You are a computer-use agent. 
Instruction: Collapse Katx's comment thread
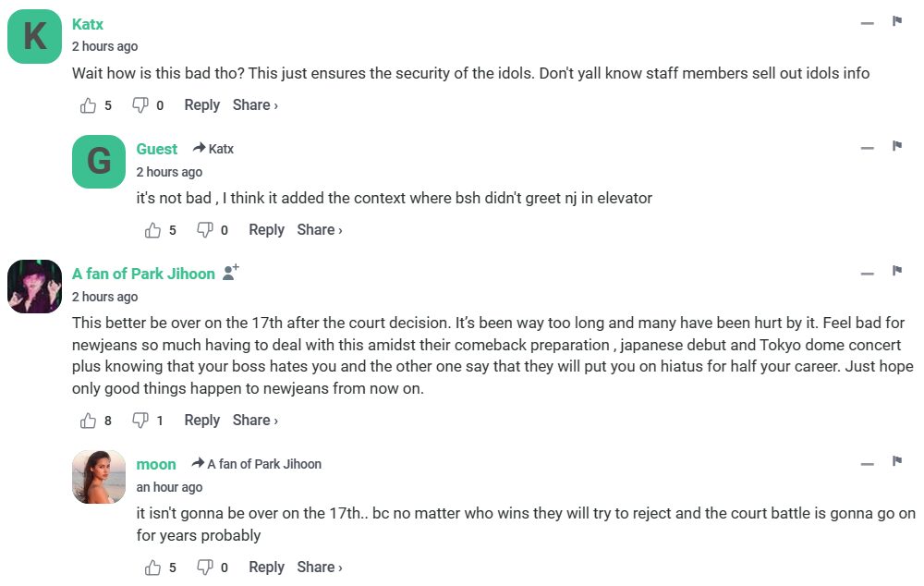pos(867,22)
